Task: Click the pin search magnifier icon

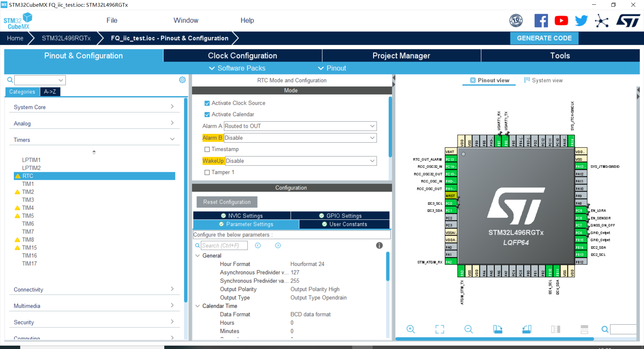Action: tap(605, 329)
